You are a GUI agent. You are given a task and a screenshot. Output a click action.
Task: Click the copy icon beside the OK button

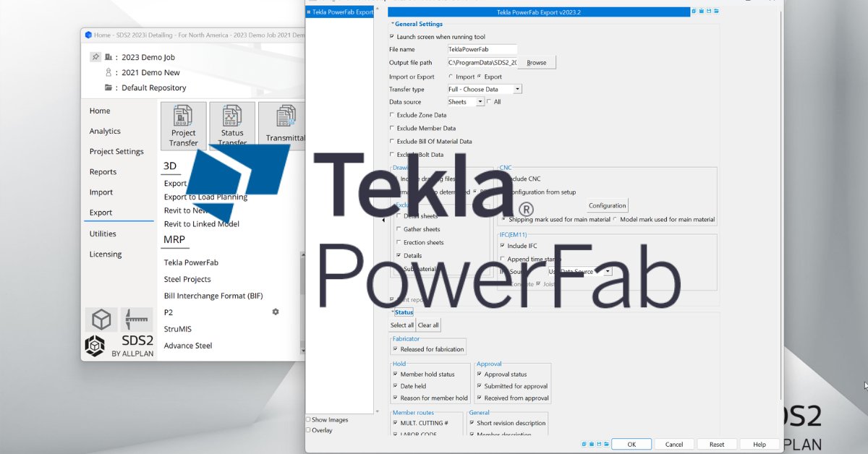[584, 444]
